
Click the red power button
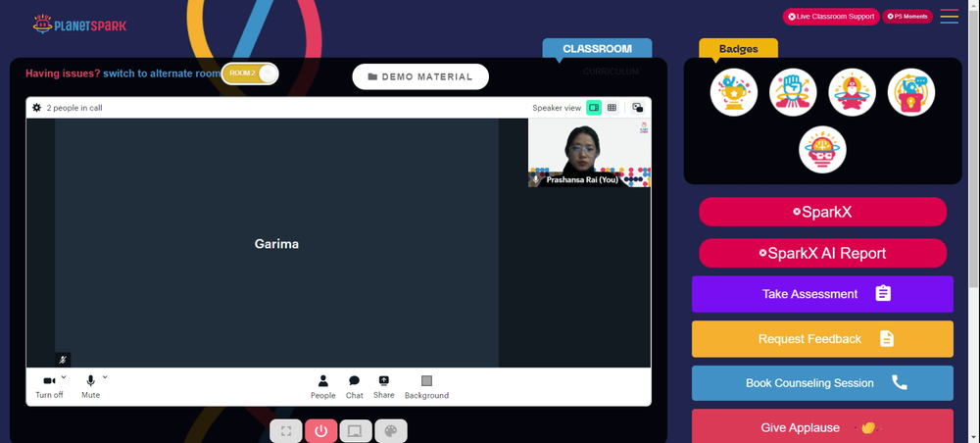click(321, 431)
